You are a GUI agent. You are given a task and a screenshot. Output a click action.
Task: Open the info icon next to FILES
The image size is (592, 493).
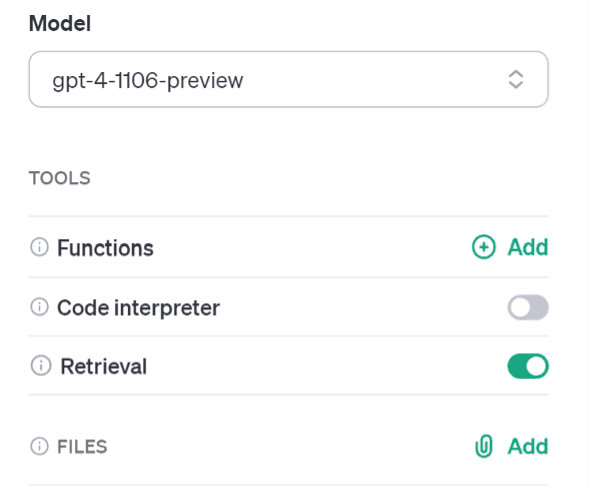coord(39,446)
